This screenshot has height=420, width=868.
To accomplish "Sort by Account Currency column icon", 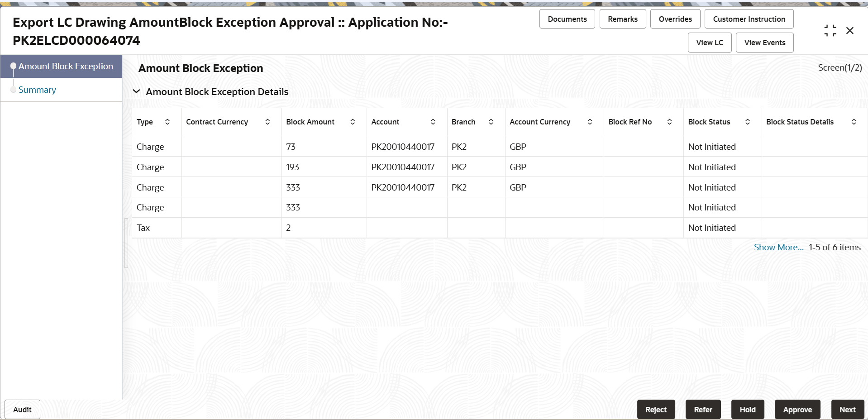I will [x=590, y=122].
